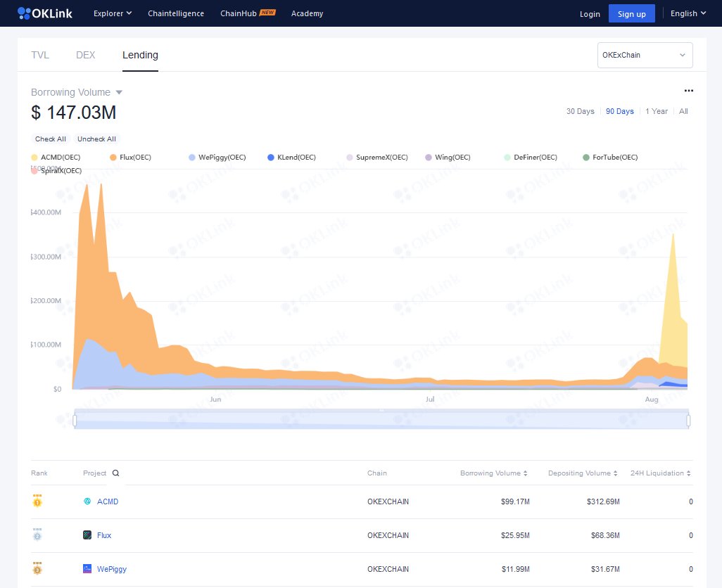722x588 pixels.
Task: Toggle KLend(OEC) series in legend
Action: point(291,158)
